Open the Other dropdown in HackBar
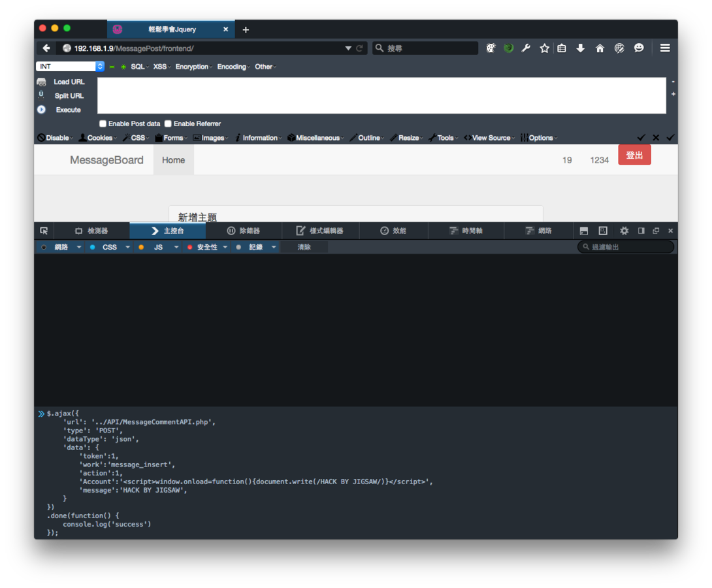Screen dimensions: 712x588 pyautogui.click(x=265, y=67)
